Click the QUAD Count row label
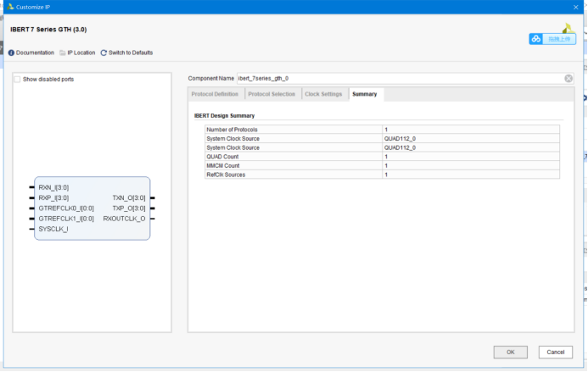The width and height of the screenshot is (588, 372). (222, 157)
